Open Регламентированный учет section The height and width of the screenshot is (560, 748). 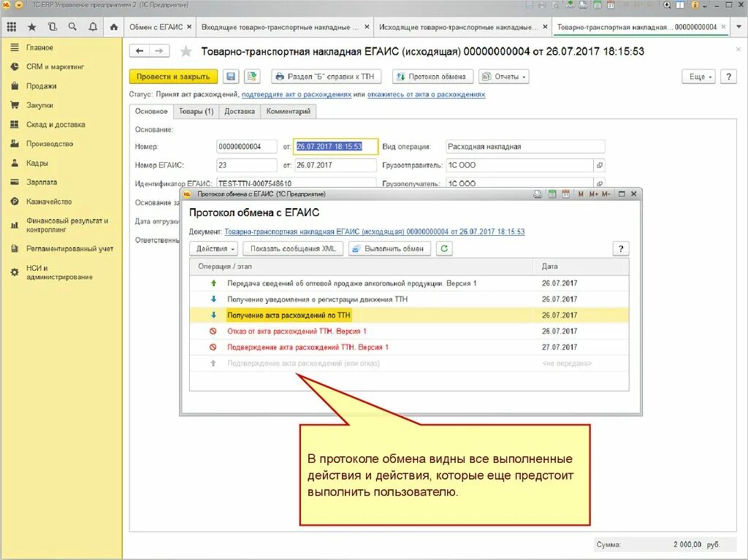(x=69, y=248)
